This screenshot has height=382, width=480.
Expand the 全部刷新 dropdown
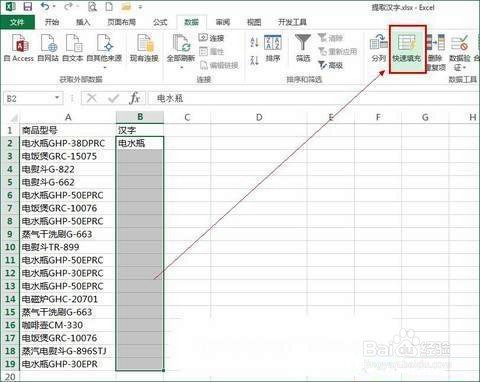tap(181, 68)
